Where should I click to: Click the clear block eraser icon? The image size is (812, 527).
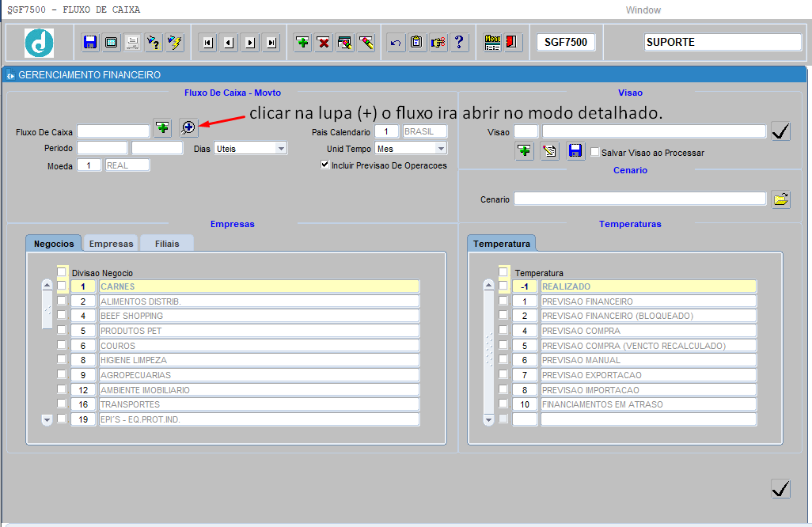(345, 42)
